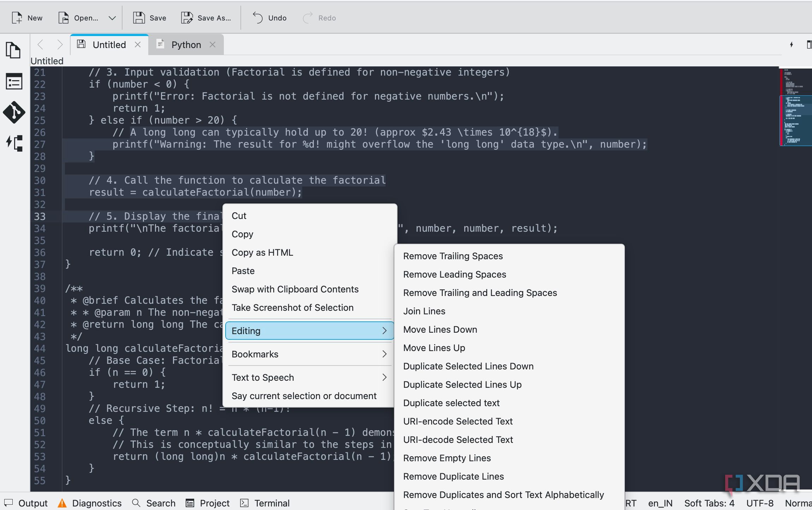Select Remove Duplicates and Sort Text Alphabetically
This screenshot has height=510, width=812.
click(x=509, y=495)
